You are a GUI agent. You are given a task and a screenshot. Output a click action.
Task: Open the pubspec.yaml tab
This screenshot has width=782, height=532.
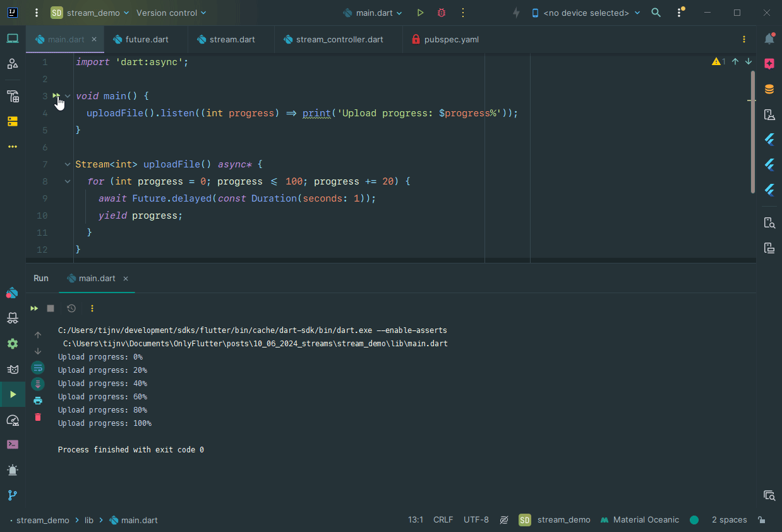tap(451, 39)
